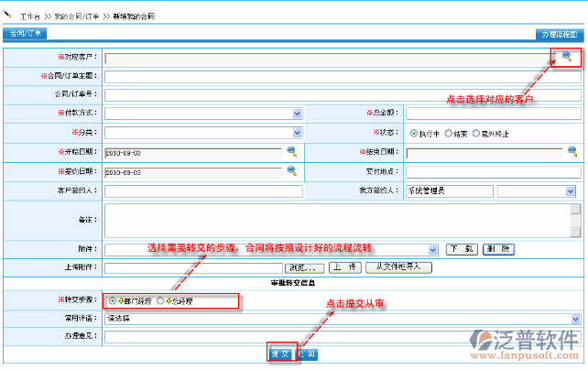Click the customer lookup magnifier icon
588x370 pixels.
pos(568,57)
